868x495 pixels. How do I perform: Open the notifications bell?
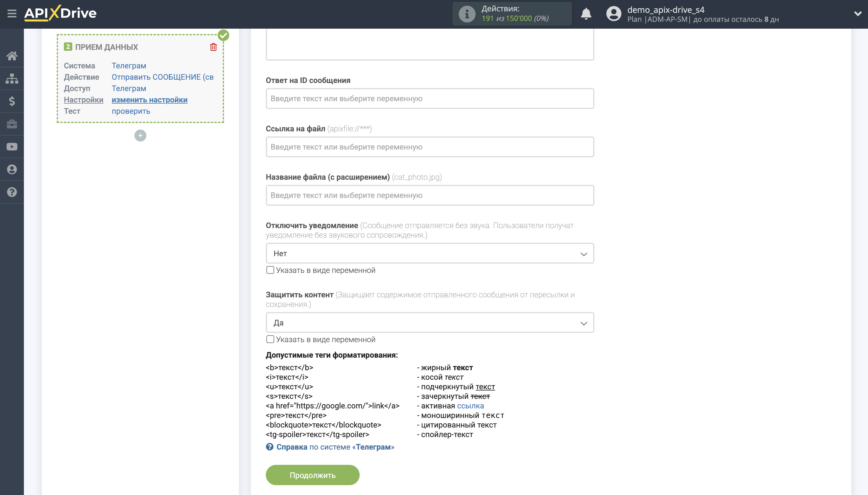(x=586, y=14)
